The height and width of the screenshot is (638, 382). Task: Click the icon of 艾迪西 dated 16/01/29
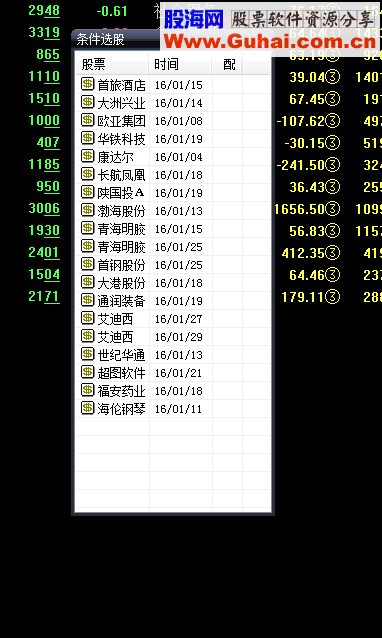[87, 336]
